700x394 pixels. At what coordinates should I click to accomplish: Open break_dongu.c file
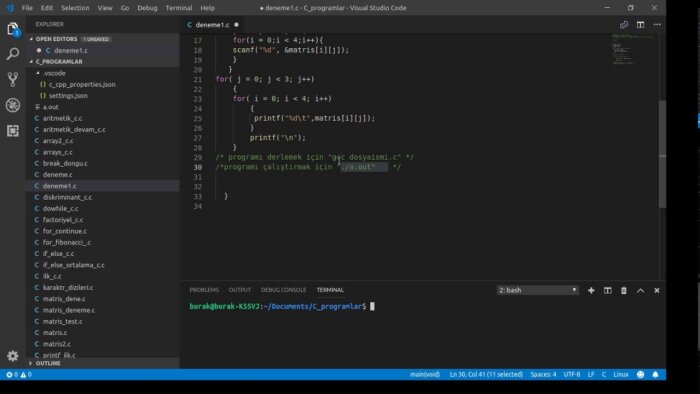[103, 163]
